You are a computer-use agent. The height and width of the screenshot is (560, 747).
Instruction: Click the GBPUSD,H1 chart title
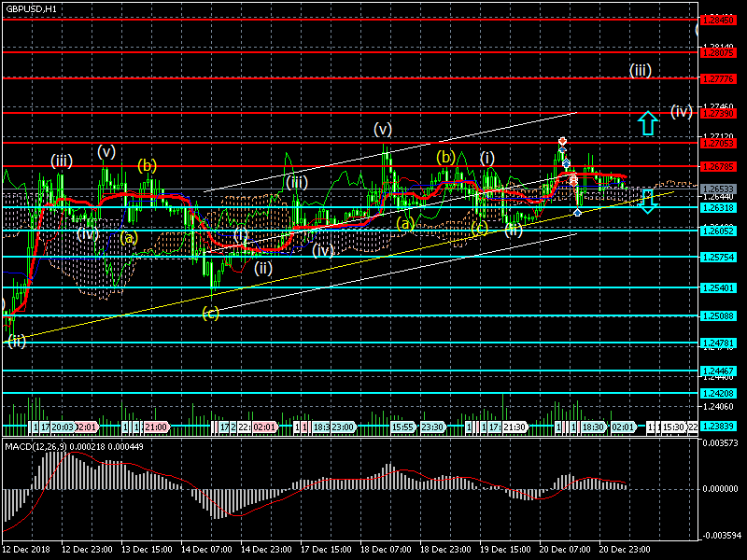[30, 8]
